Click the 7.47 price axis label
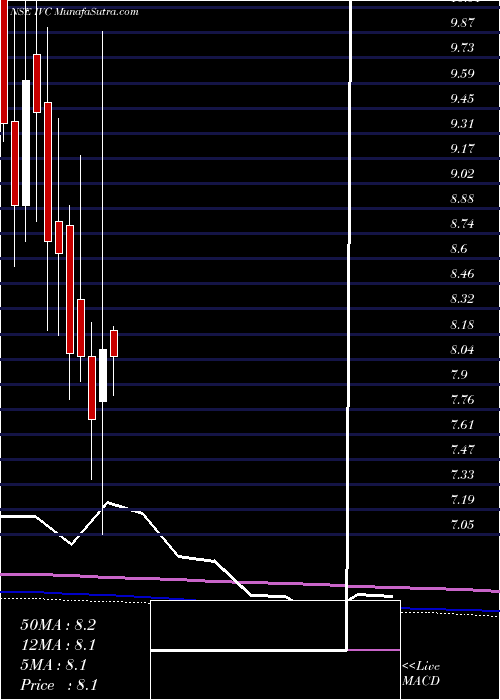 462,449
